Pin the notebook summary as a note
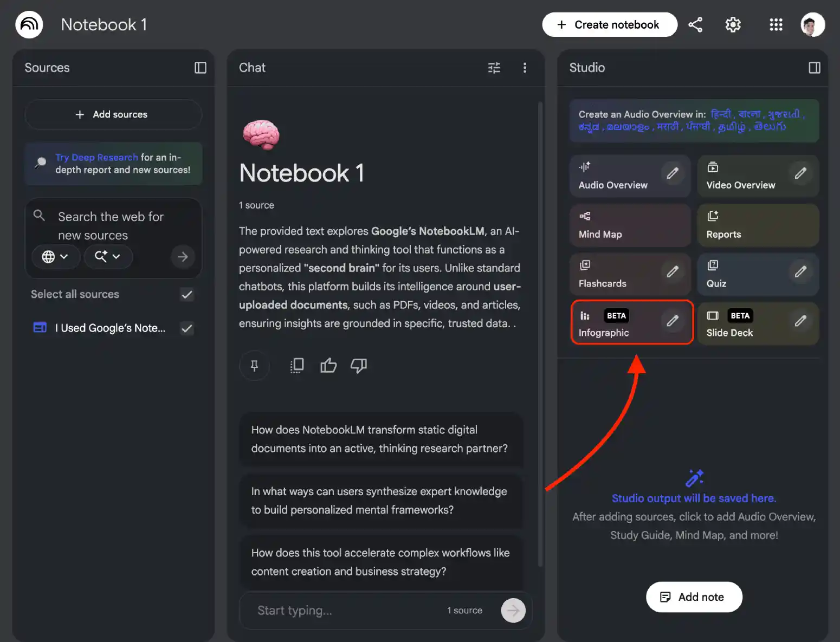This screenshot has height=642, width=840. [254, 366]
